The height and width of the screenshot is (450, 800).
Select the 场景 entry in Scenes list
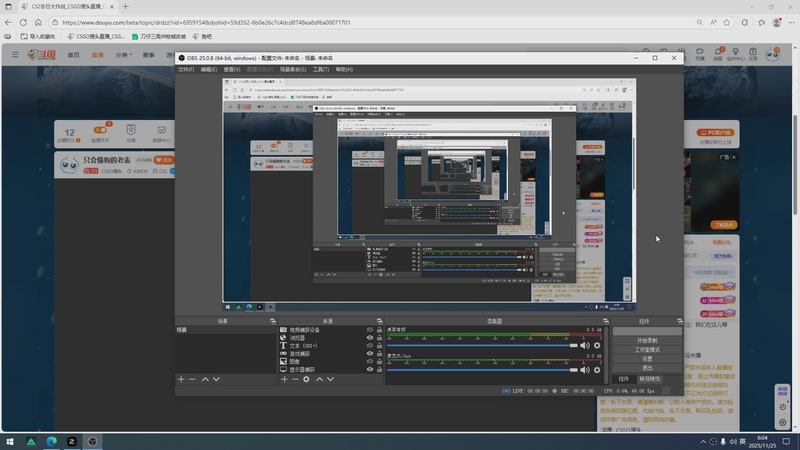click(226, 330)
